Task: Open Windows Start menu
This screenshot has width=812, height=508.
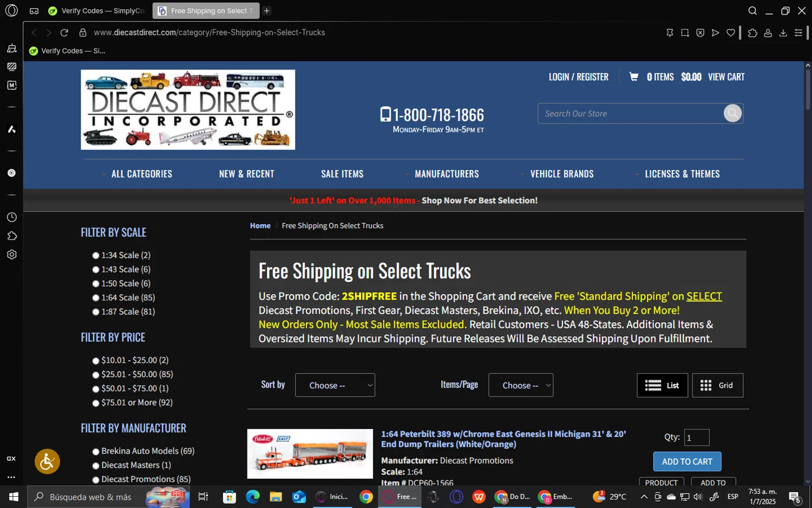Action: click(14, 497)
